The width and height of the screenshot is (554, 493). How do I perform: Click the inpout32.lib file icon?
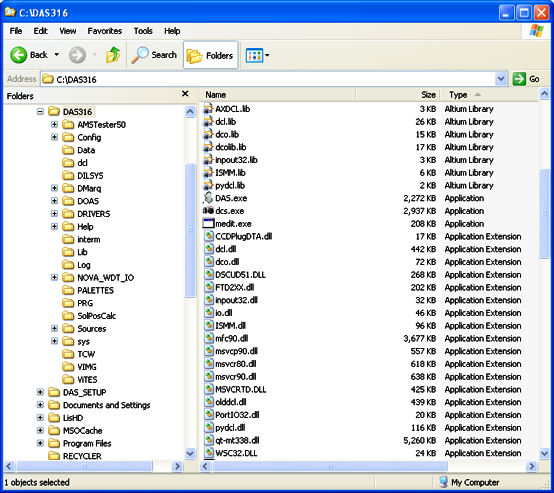pos(208,159)
